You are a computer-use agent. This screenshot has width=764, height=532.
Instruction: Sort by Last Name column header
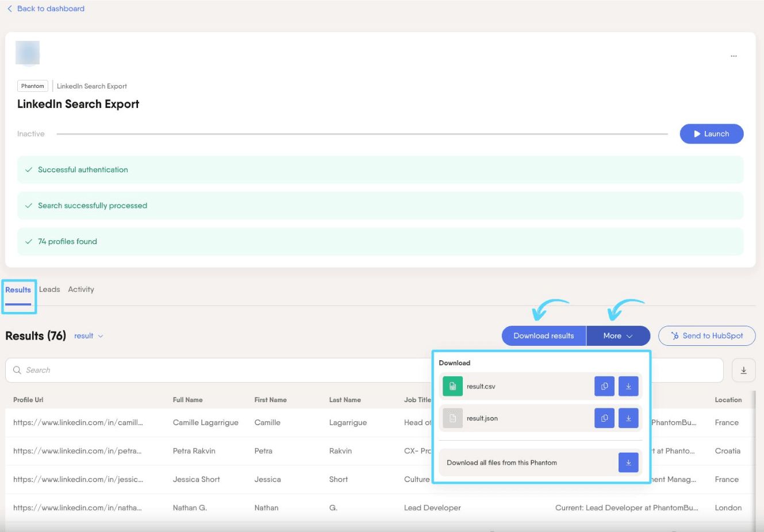345,400
